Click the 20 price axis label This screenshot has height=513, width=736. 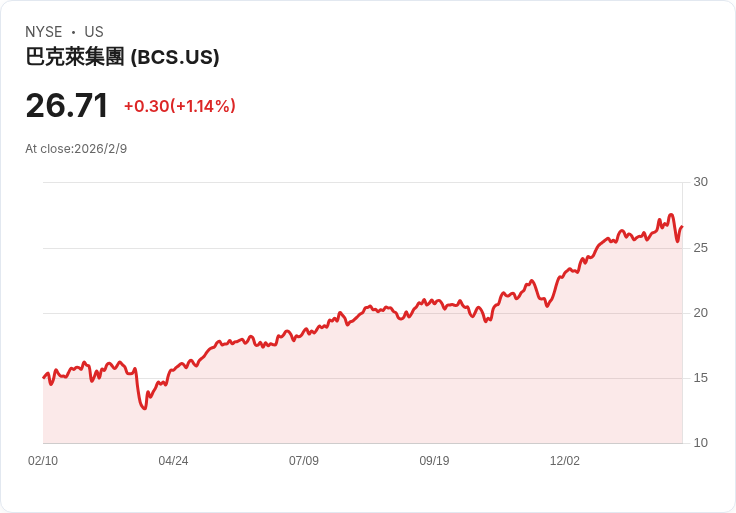pos(700,313)
